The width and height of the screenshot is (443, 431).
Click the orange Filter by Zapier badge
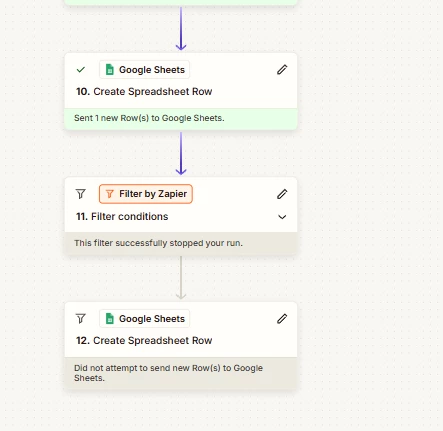pos(146,194)
